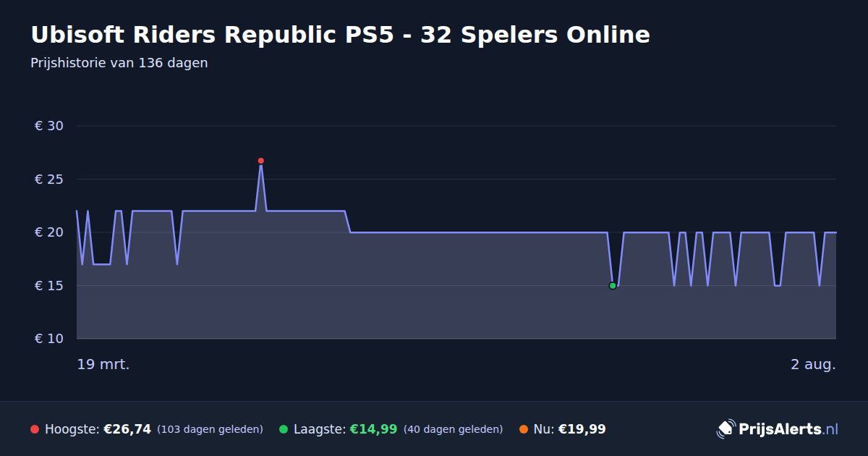Open the PrijsAlerts.nl brand link

tap(778, 429)
